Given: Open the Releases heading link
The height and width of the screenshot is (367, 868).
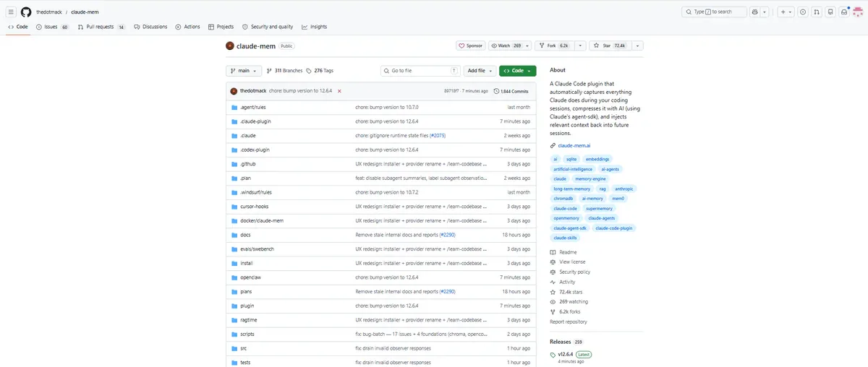Looking at the screenshot, I should pyautogui.click(x=561, y=341).
